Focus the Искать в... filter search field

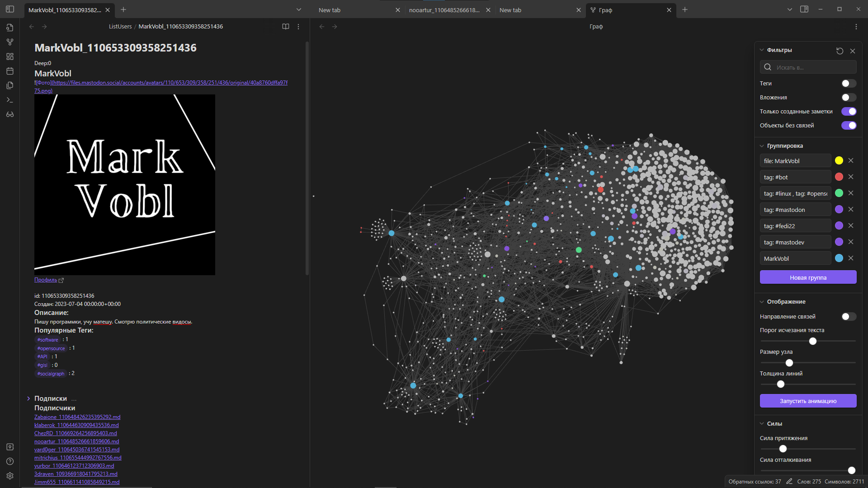808,67
